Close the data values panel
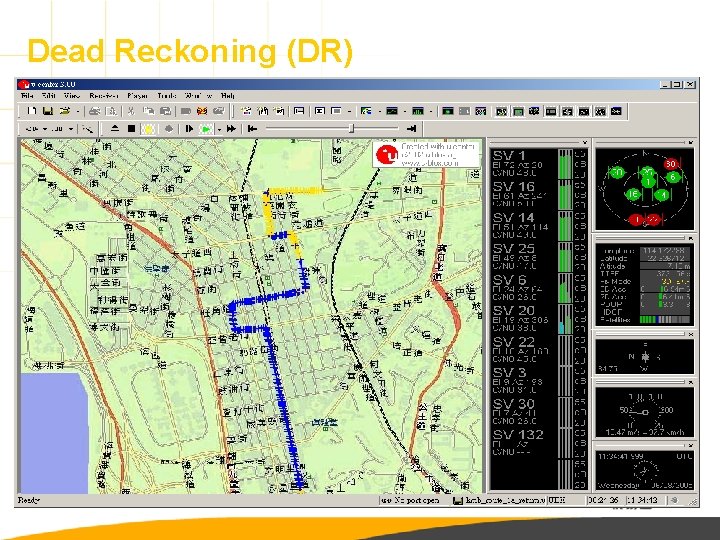This screenshot has height=540, width=720. (691, 238)
